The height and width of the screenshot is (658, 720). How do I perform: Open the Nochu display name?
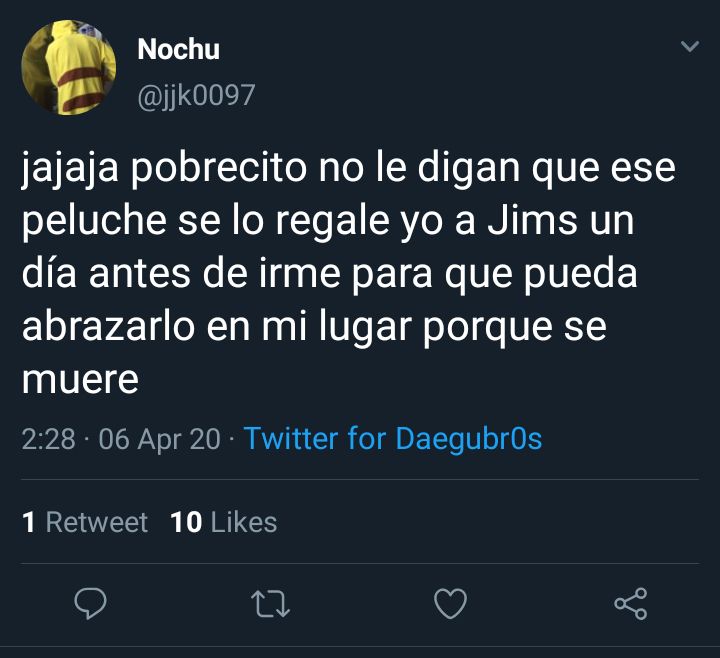click(x=179, y=49)
